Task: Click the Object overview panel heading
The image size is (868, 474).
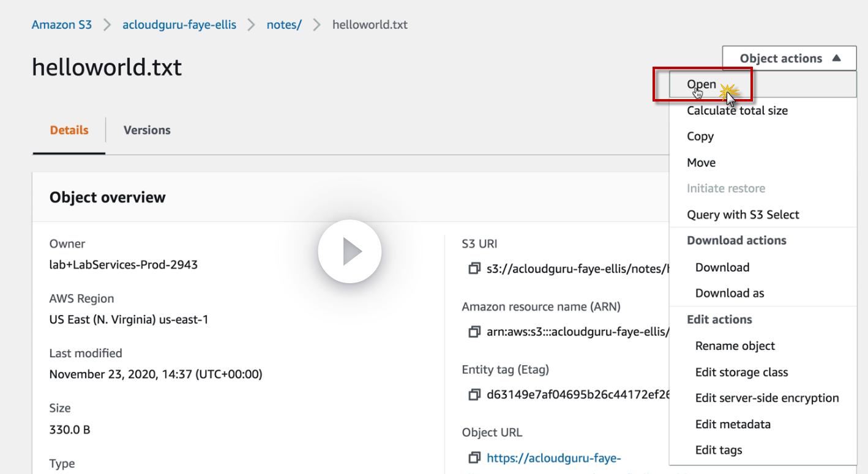Action: (108, 198)
